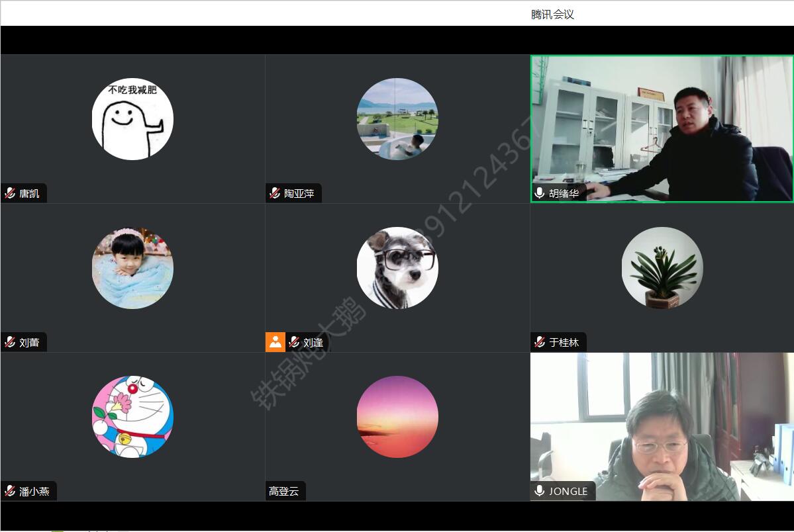794x532 pixels.
Task: Select the Doraemon avatar of 潘小燕
Action: (132, 417)
